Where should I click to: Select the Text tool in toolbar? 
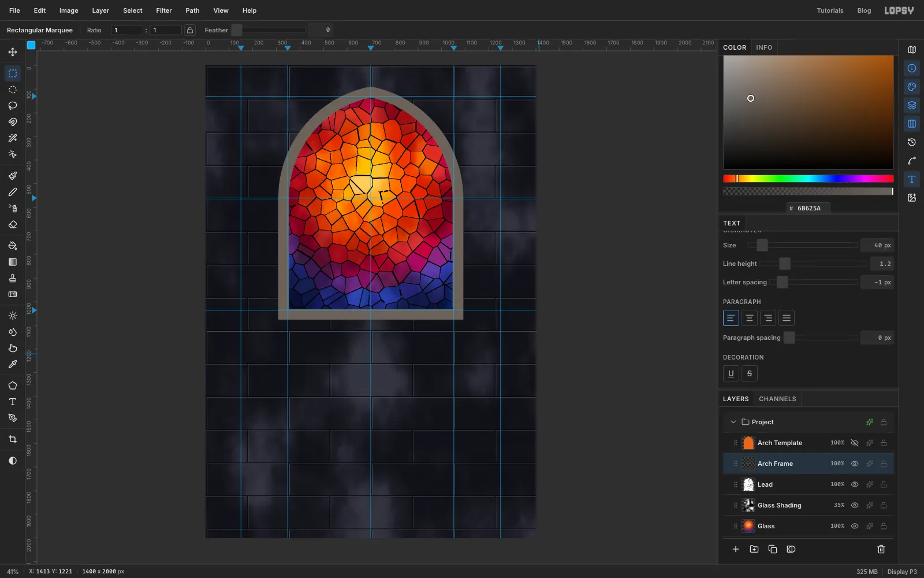13,402
